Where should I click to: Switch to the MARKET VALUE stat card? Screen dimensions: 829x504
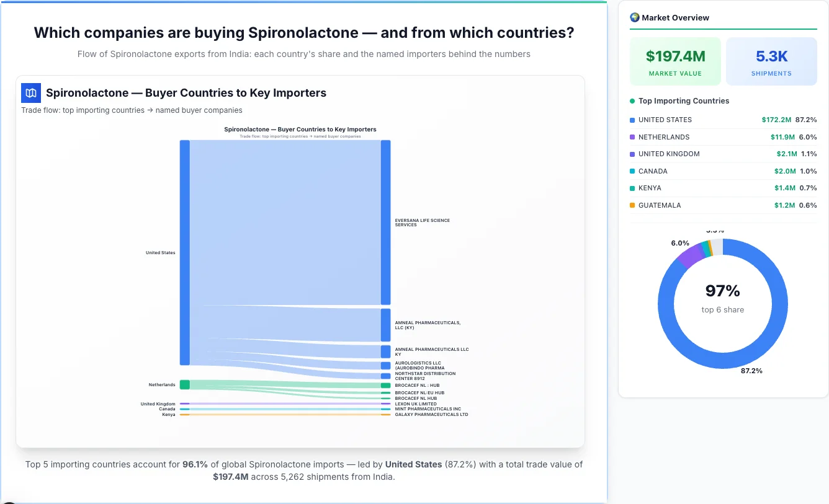pyautogui.click(x=675, y=61)
